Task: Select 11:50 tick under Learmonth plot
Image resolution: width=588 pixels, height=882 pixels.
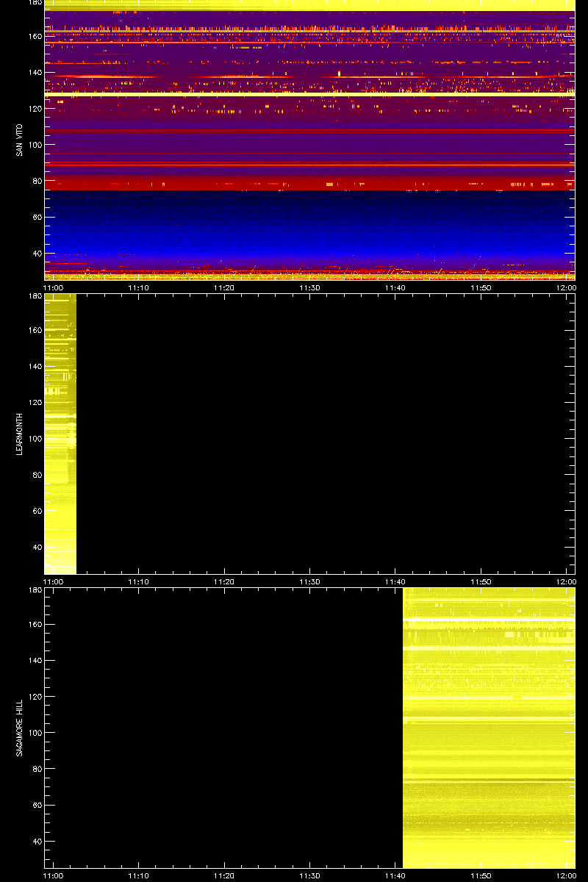Action: tap(481, 581)
